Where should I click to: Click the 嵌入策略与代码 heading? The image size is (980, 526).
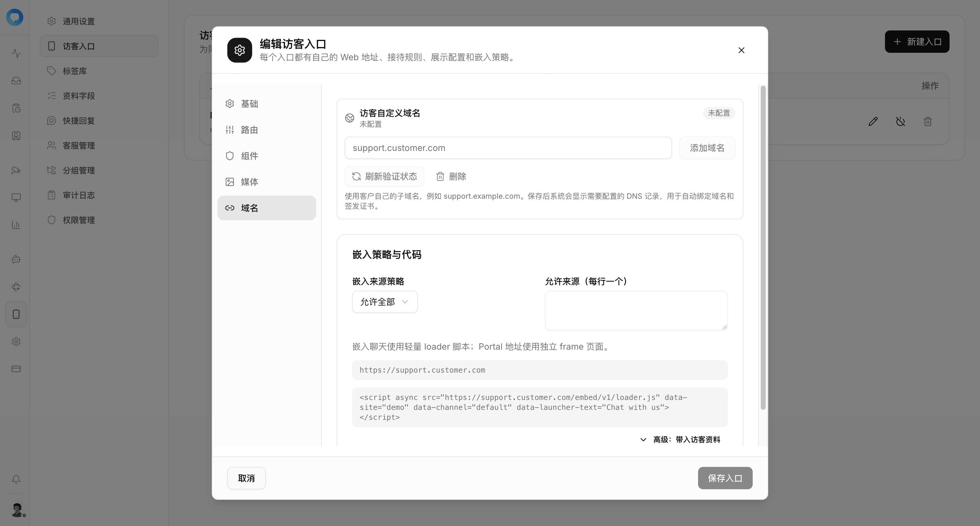coord(387,254)
